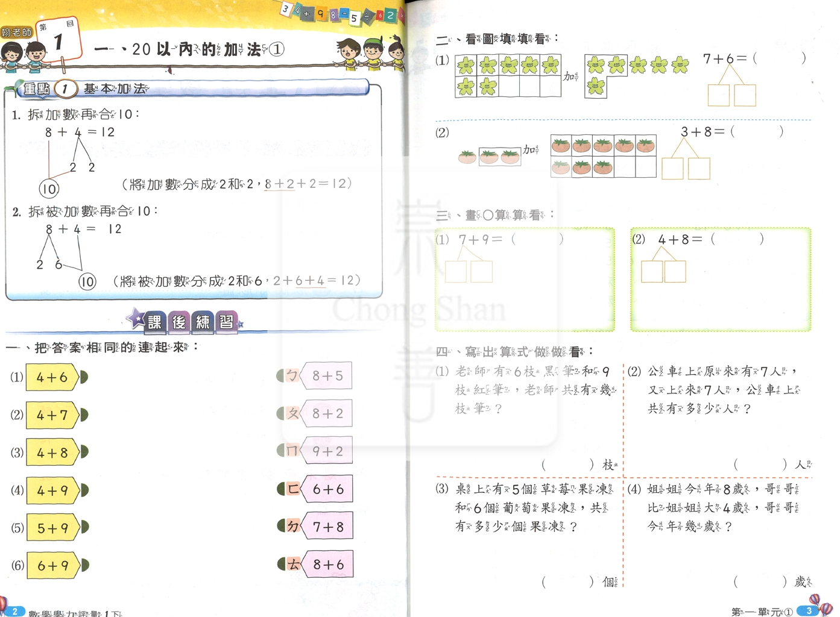The height and width of the screenshot is (617, 840).
Task: Click the 課後練習 banner
Action: pyautogui.click(x=185, y=321)
